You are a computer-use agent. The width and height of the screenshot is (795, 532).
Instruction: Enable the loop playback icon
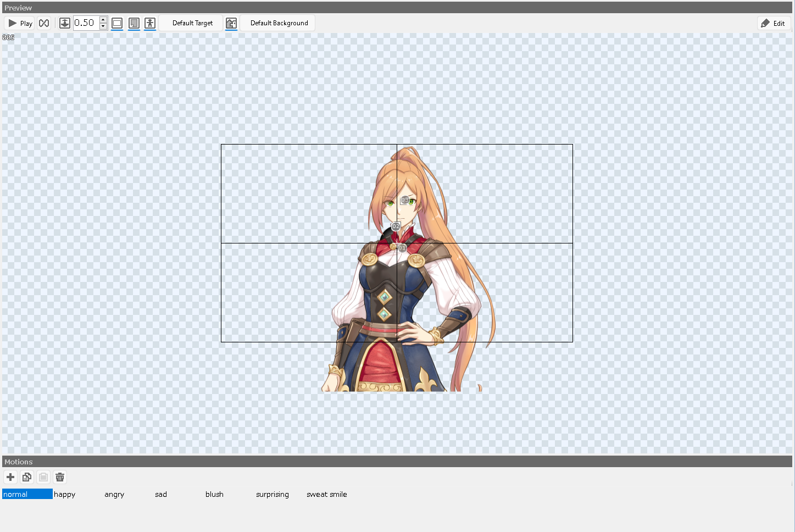coord(44,23)
